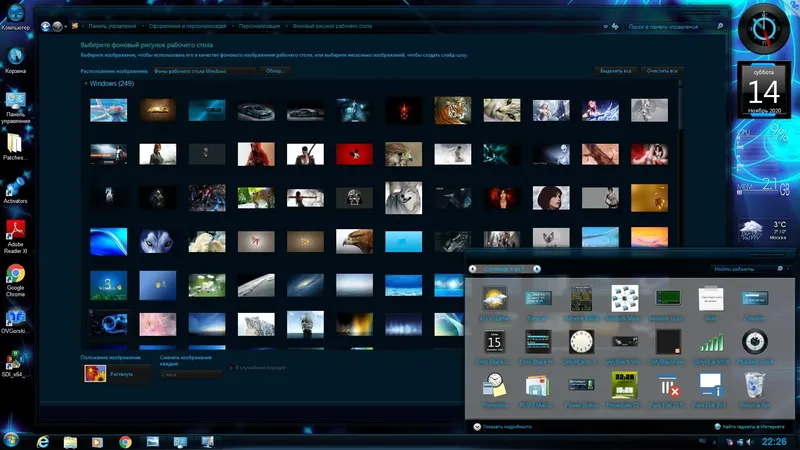Image resolution: width=800 pixels, height=450 pixels.
Task: Open Windows Media Player from the taskbar
Action: (97, 442)
